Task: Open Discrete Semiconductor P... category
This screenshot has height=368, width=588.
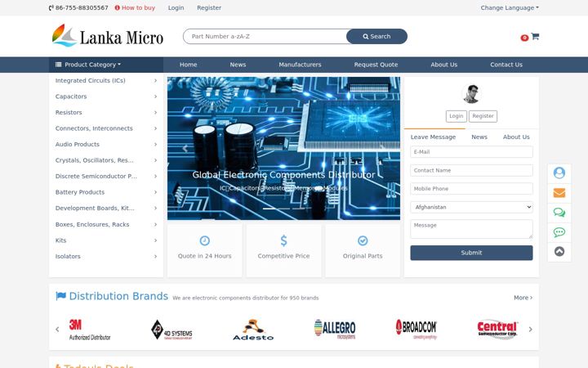Action: click(106, 176)
